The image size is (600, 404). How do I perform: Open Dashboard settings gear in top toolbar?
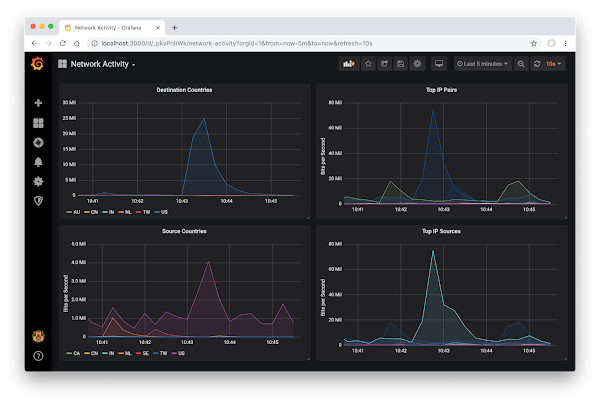[417, 64]
